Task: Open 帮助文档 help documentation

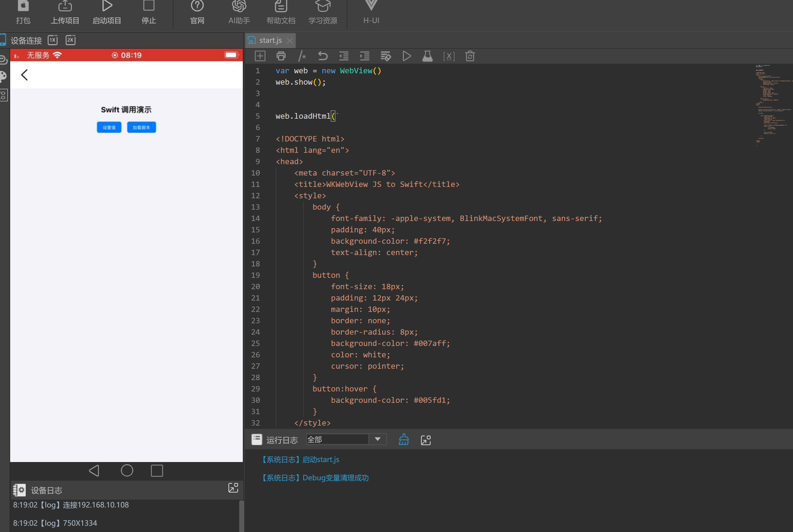Action: pyautogui.click(x=281, y=12)
